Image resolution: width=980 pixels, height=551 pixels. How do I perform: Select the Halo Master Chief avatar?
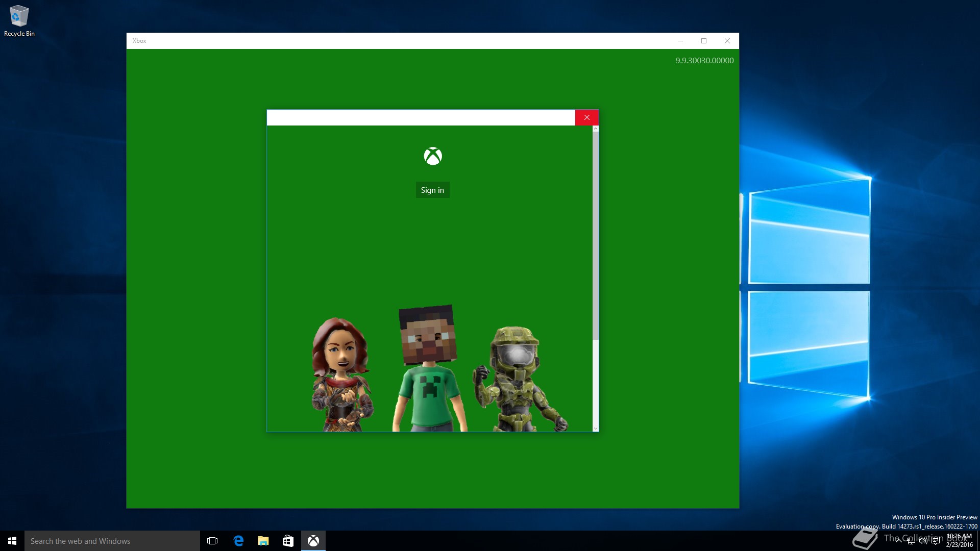(x=519, y=379)
